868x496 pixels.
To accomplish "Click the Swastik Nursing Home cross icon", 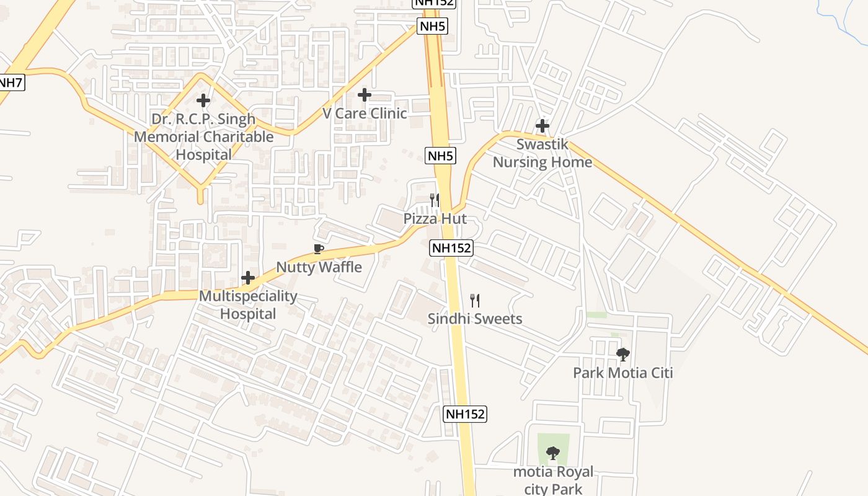I will 542,126.
